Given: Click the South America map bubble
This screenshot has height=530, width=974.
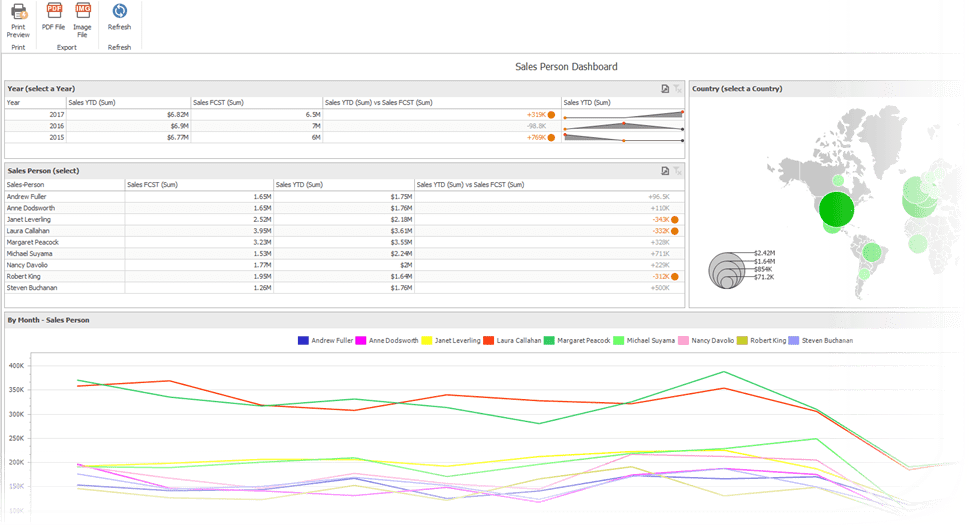Looking at the screenshot, I should 872,252.
